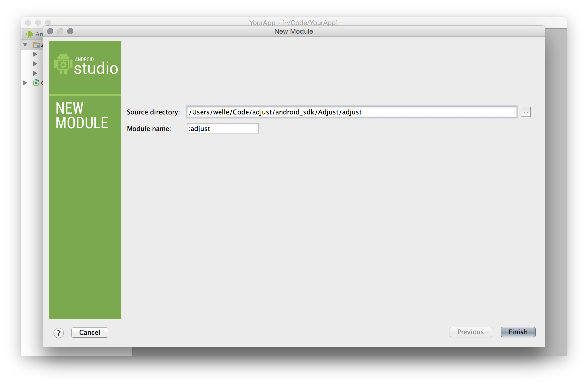Click the New Module dialog zoom button
Viewport: 588px width, 387px height.
(70, 31)
